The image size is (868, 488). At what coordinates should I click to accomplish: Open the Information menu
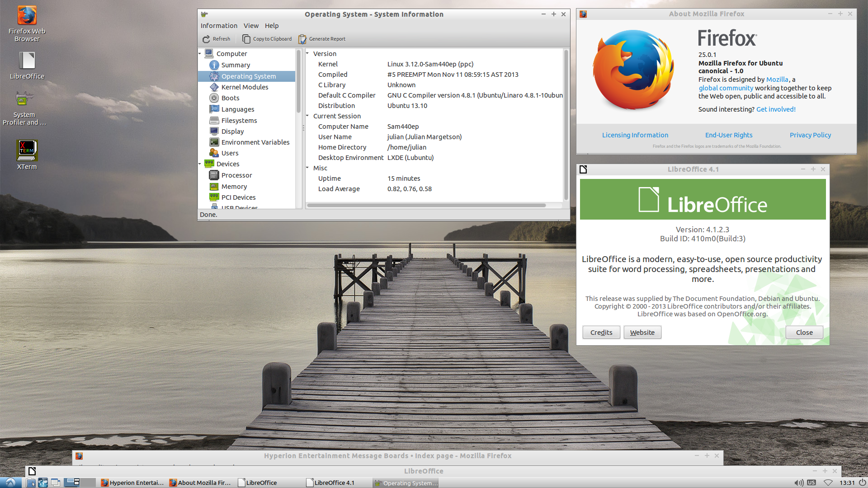click(x=219, y=26)
